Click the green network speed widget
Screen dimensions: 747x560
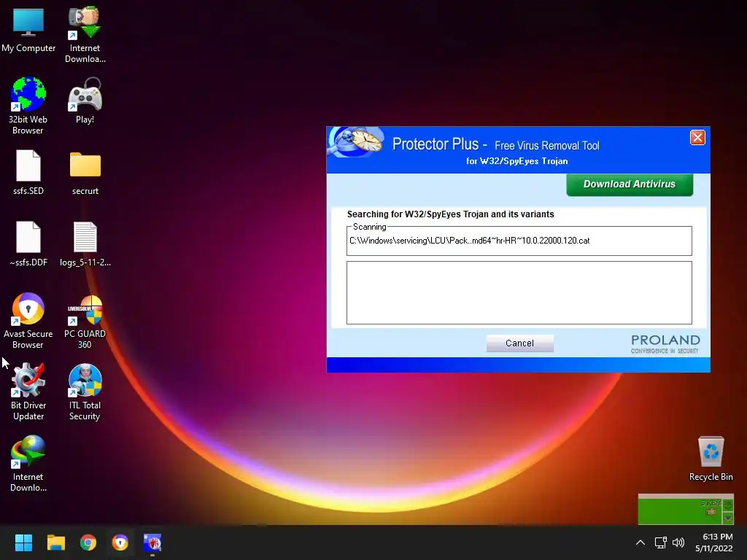click(686, 509)
